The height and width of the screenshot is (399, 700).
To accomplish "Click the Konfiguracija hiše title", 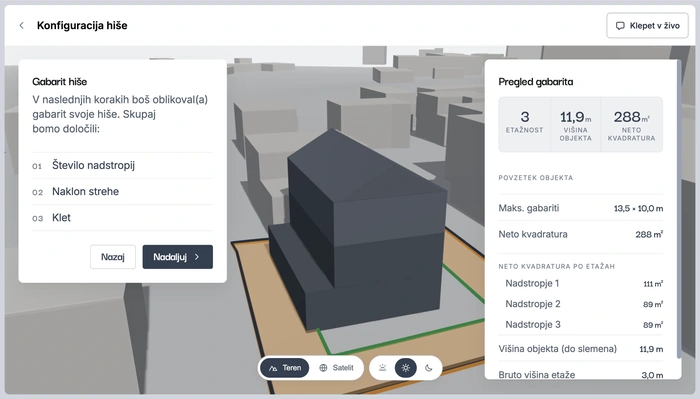I will point(82,25).
